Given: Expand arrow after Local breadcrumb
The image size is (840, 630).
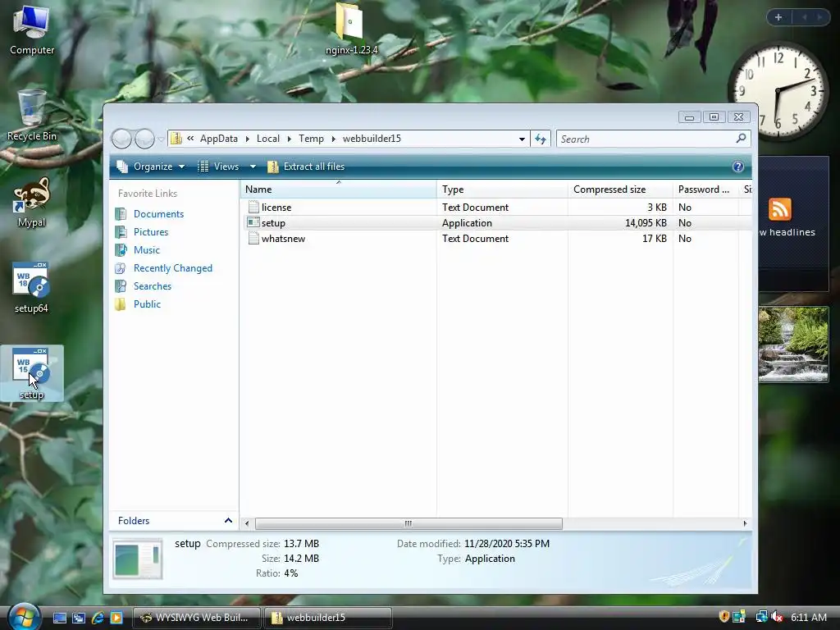Looking at the screenshot, I should tap(290, 139).
